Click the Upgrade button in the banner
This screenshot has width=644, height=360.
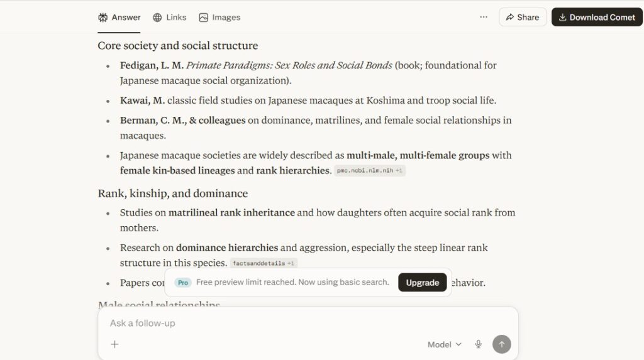pos(422,283)
